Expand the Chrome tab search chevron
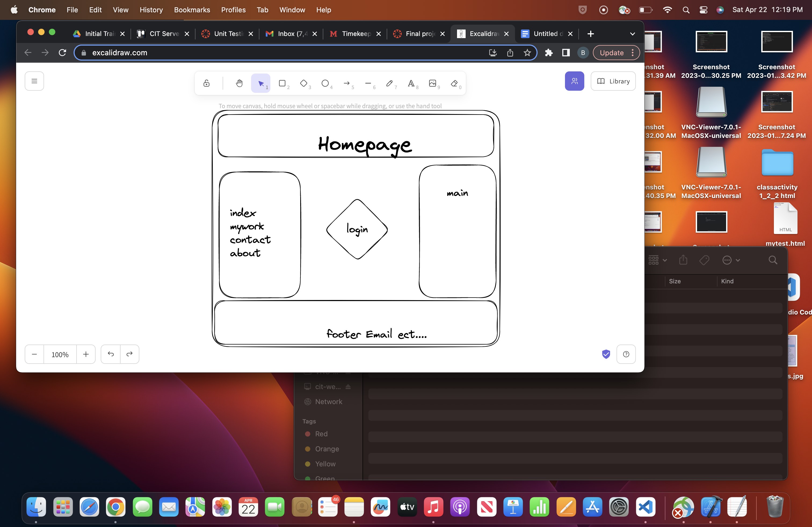This screenshot has height=527, width=812. pyautogui.click(x=633, y=34)
